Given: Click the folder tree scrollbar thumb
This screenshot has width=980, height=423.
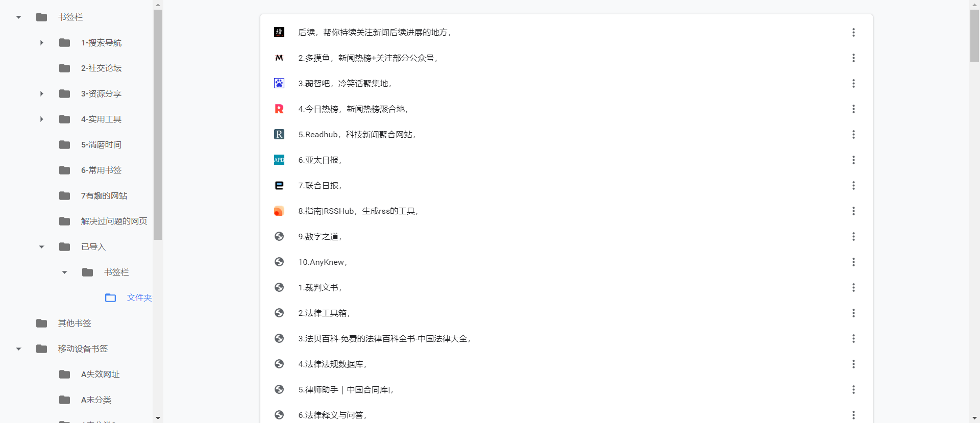Looking at the screenshot, I should pos(158,125).
